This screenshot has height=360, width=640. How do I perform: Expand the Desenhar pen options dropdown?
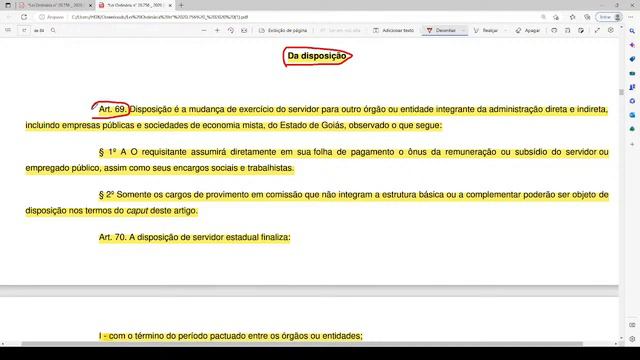point(463,30)
